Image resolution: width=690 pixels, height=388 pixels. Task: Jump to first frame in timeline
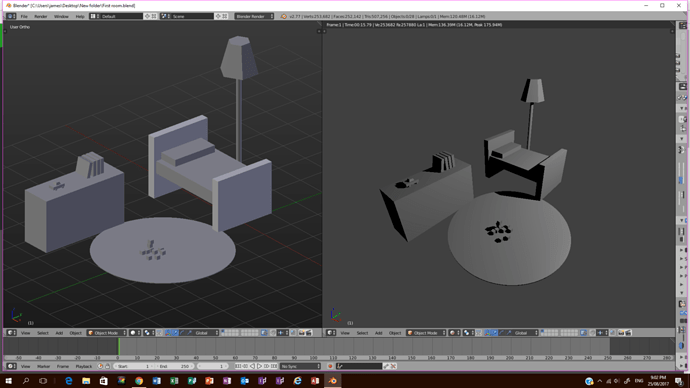coord(238,366)
